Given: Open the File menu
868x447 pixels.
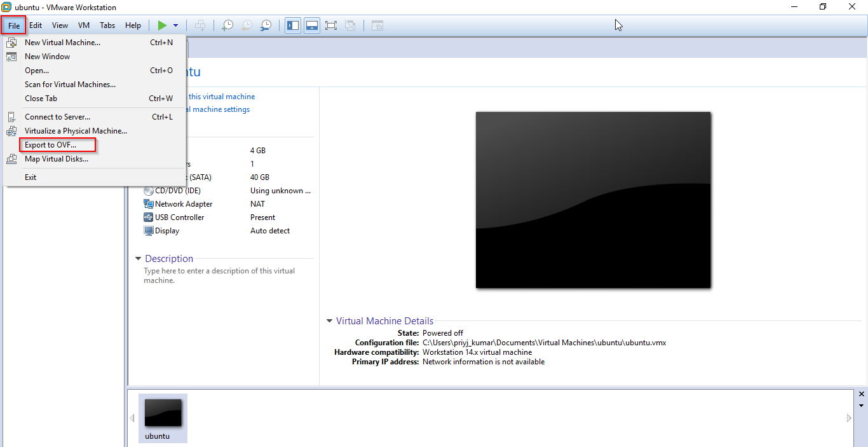Looking at the screenshot, I should click(x=14, y=25).
